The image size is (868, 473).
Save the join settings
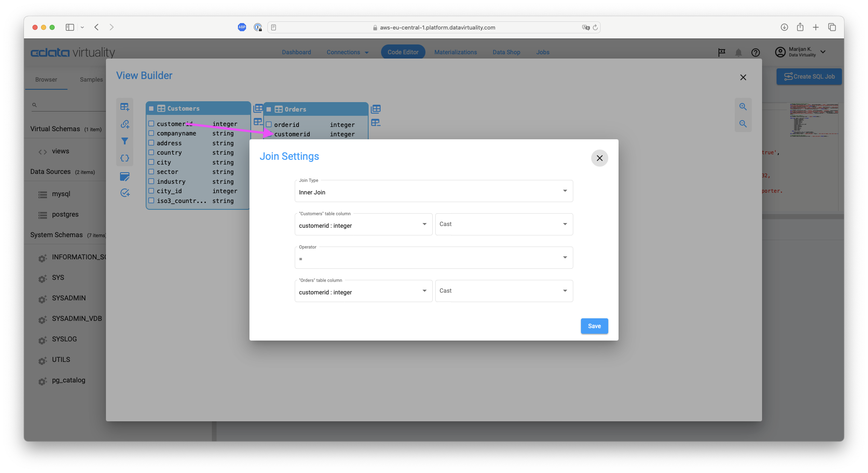click(594, 326)
